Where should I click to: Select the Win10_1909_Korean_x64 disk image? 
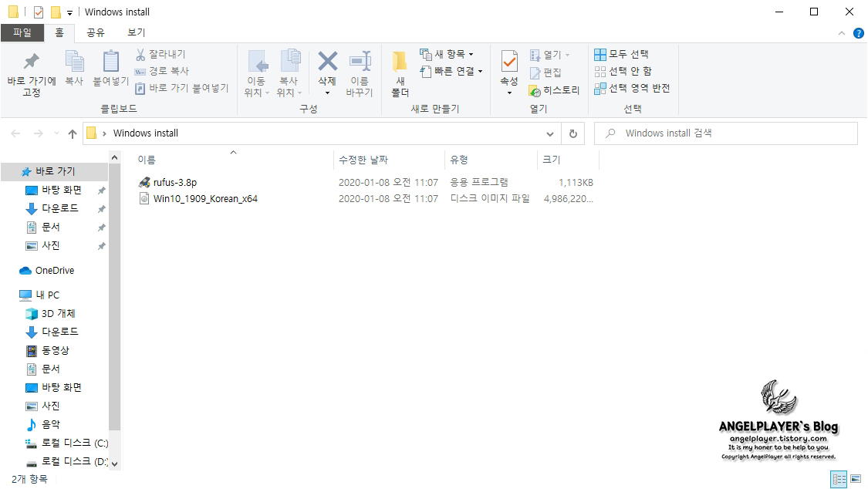(x=204, y=198)
